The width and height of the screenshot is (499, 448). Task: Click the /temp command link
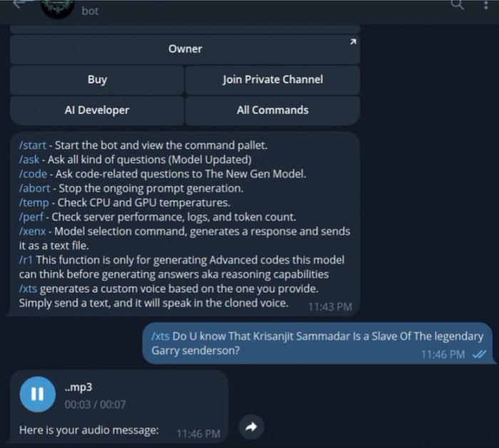pos(34,202)
